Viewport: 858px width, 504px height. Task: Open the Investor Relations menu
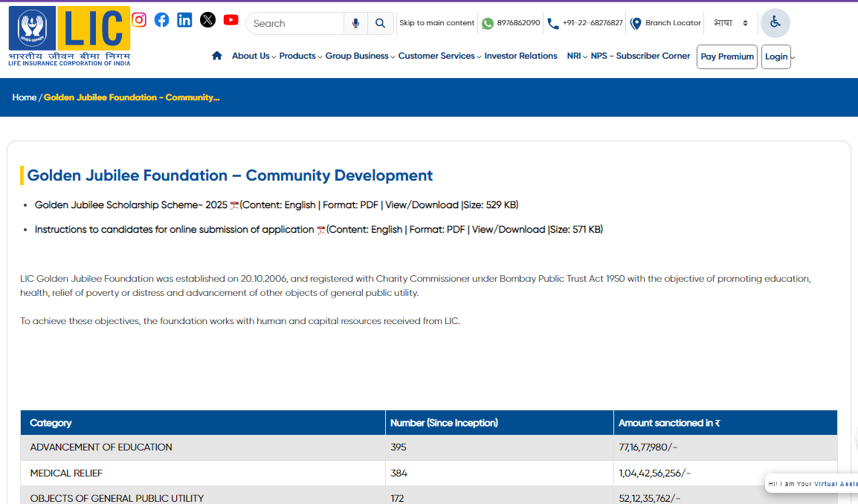click(520, 56)
